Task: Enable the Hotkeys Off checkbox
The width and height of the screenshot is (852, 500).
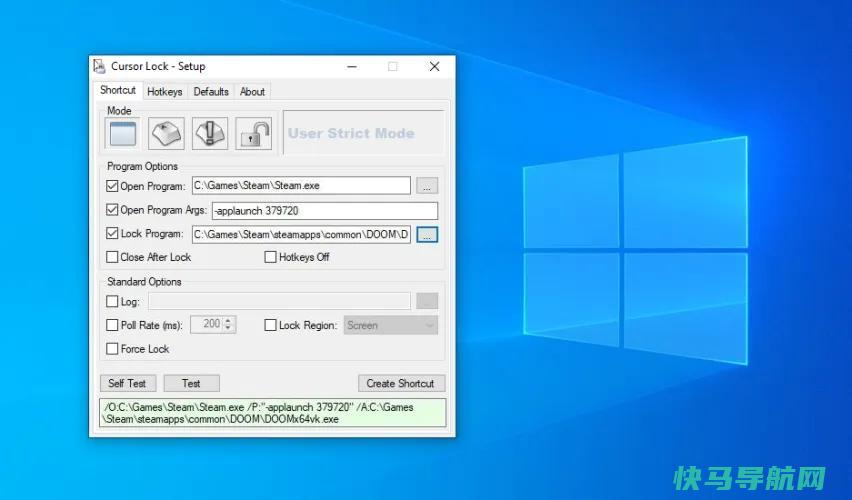Action: 270,257
